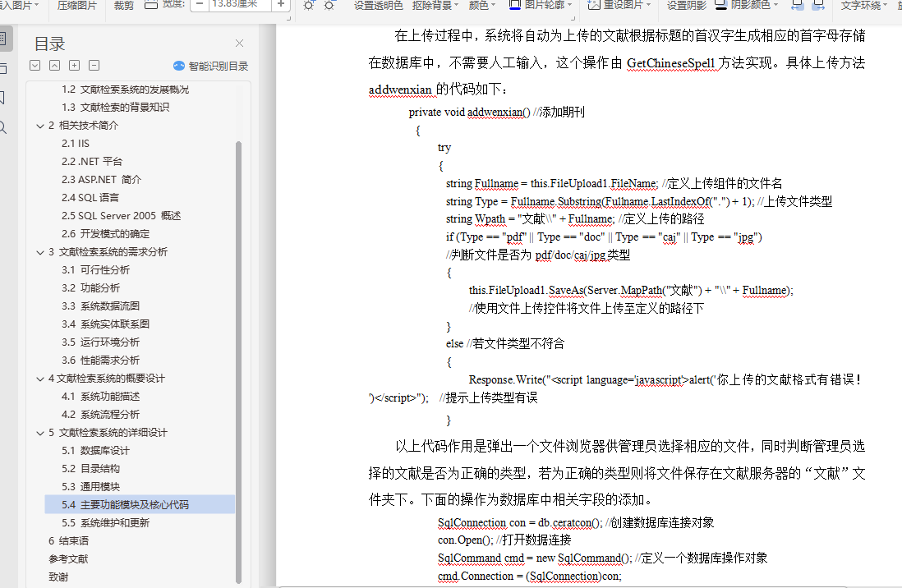The height and width of the screenshot is (588, 902).
Task: Collapse chapter 4 文献检索系统的概要设计 chevron
Action: [x=40, y=379]
